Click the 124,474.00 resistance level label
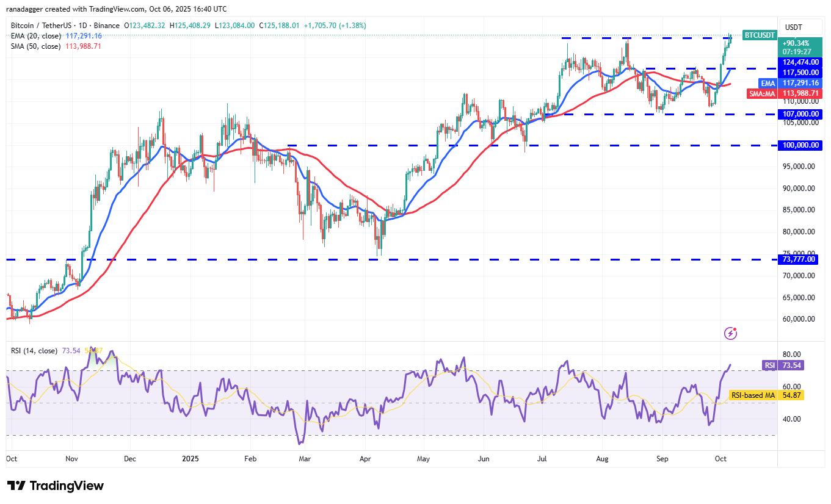 [799, 62]
